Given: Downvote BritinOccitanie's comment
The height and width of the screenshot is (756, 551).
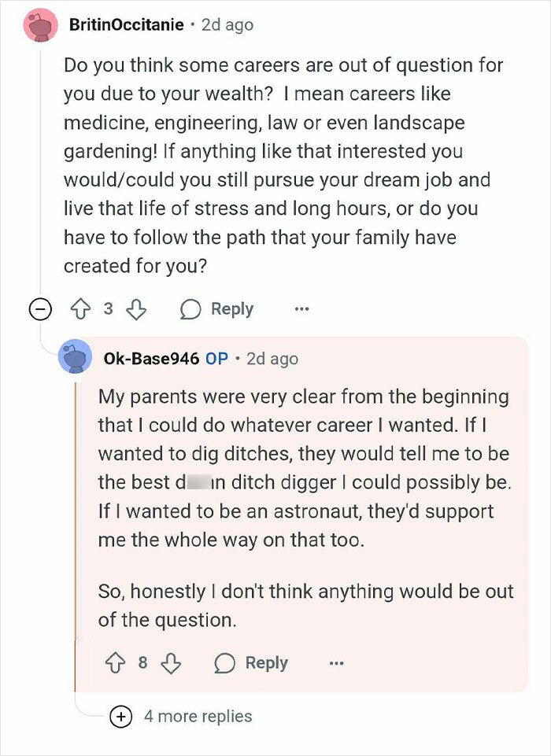Looking at the screenshot, I should point(136,309).
